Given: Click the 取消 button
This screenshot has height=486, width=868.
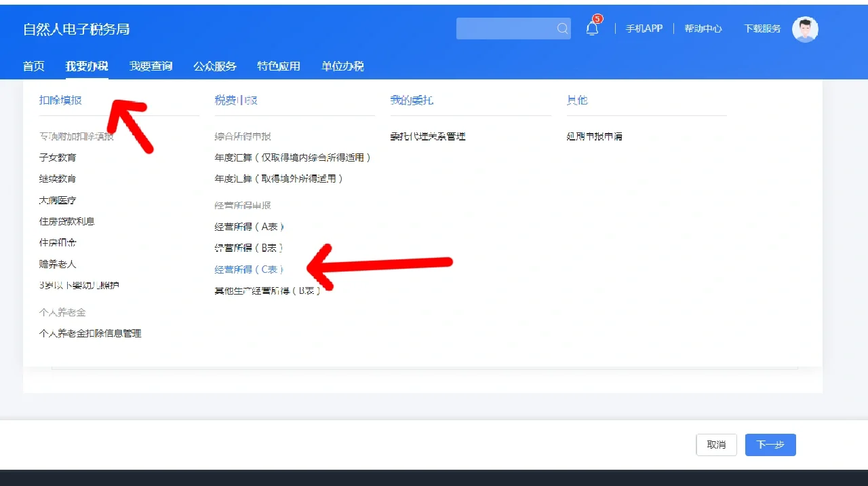Looking at the screenshot, I should (716, 445).
